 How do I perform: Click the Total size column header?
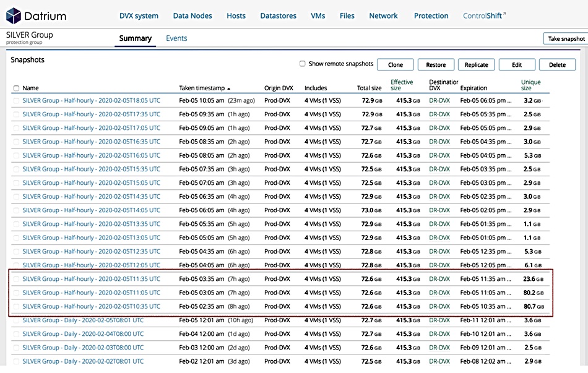[x=369, y=88]
